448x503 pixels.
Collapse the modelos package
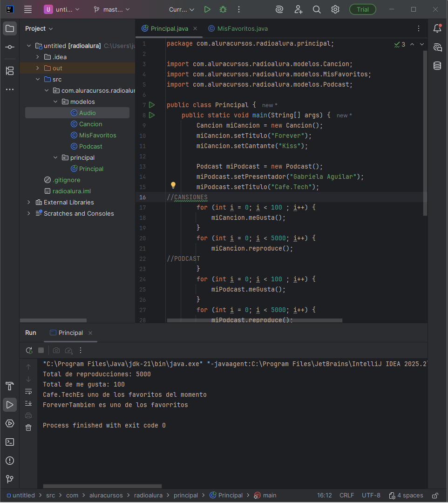(55, 102)
